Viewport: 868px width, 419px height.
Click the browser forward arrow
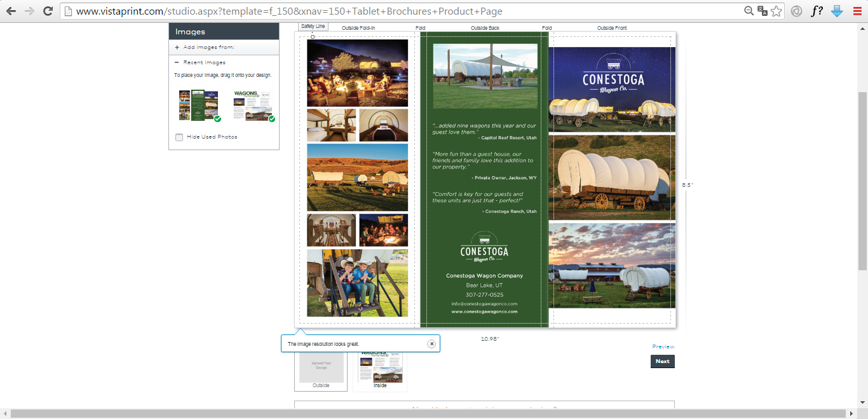pyautogui.click(x=27, y=11)
